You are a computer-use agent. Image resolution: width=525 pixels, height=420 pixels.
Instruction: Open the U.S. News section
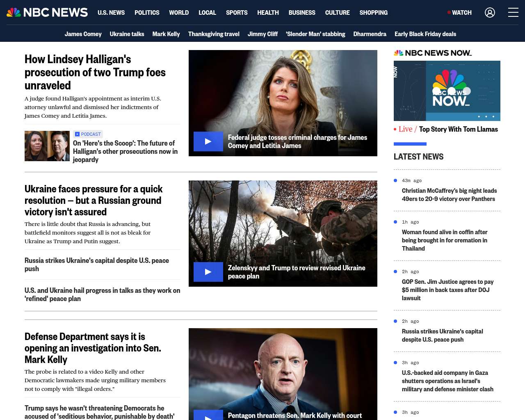111,13
